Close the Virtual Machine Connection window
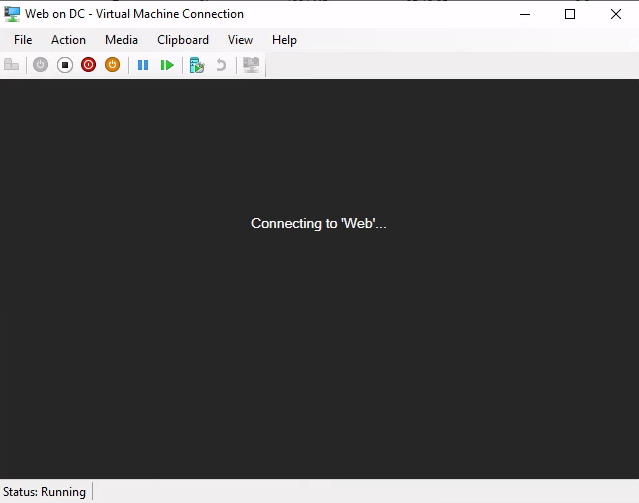 click(x=616, y=14)
